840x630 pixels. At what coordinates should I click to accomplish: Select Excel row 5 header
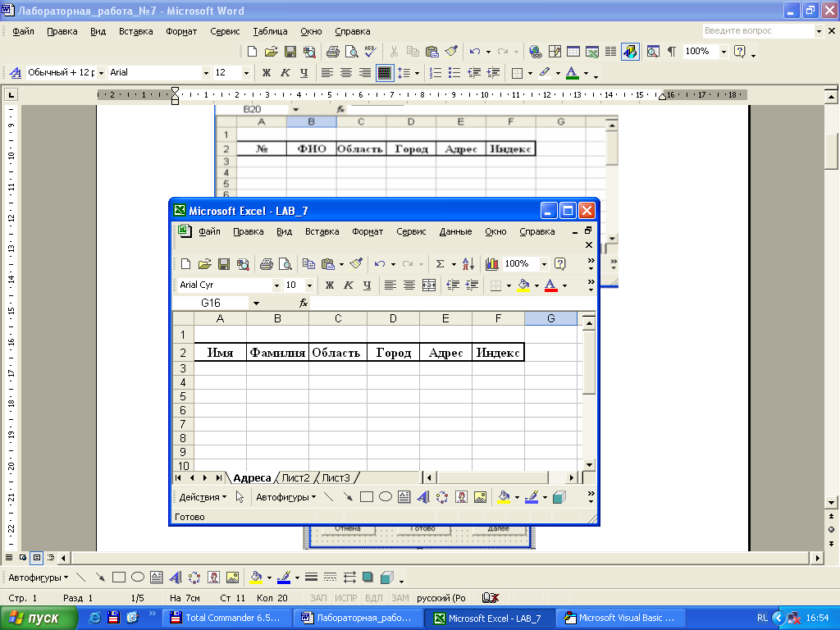(183, 396)
